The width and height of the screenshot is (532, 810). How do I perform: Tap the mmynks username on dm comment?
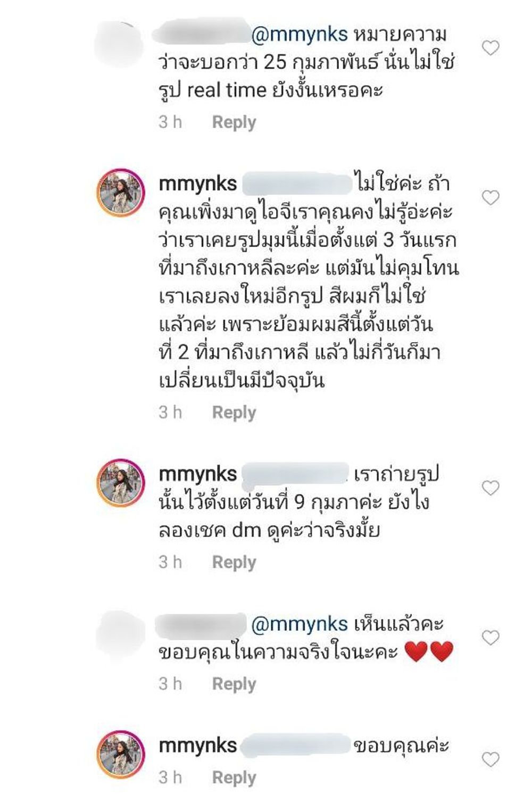[x=198, y=474]
